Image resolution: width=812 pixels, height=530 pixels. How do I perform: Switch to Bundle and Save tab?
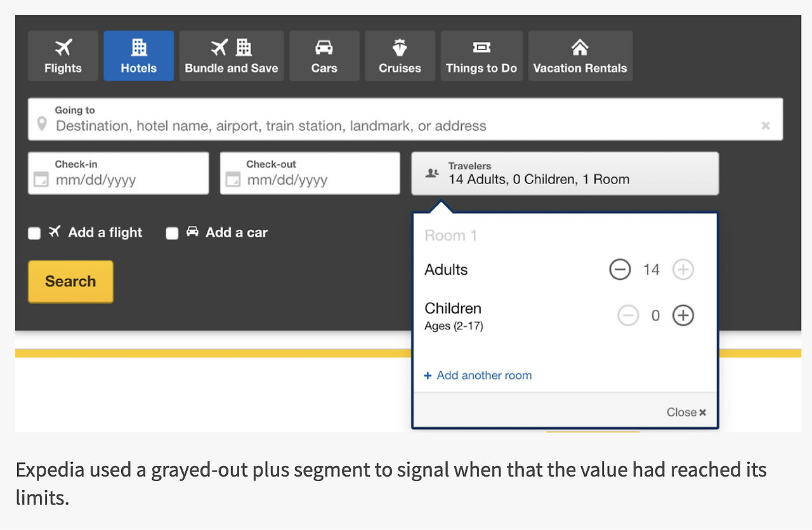click(232, 56)
